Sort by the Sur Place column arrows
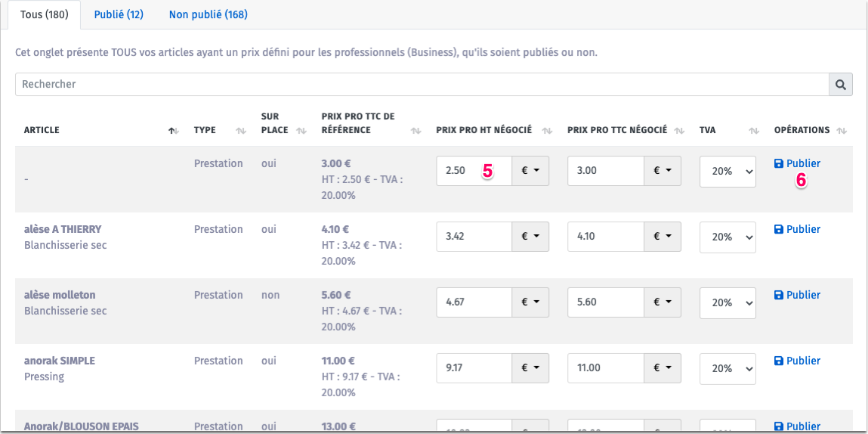This screenshot has height=434, width=868. (301, 131)
